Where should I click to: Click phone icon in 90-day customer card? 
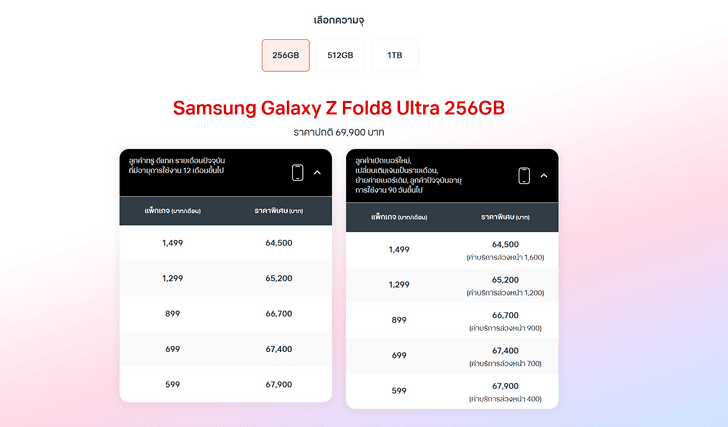point(524,176)
